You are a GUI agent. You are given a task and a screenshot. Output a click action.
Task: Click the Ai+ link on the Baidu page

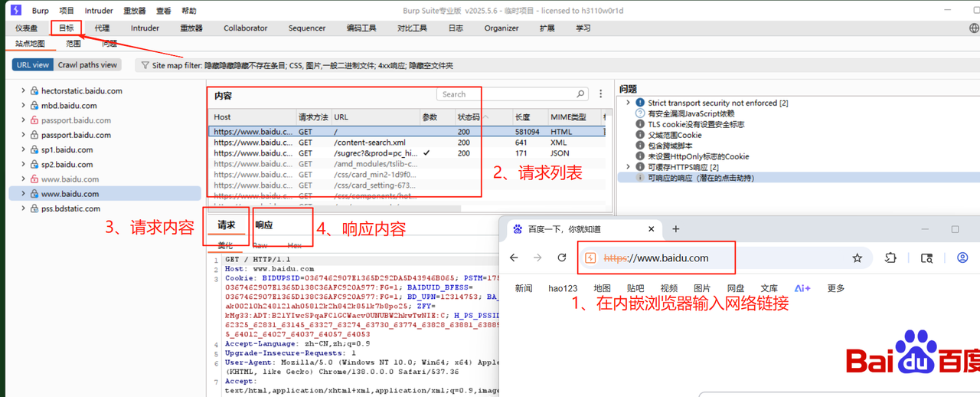pos(802,288)
